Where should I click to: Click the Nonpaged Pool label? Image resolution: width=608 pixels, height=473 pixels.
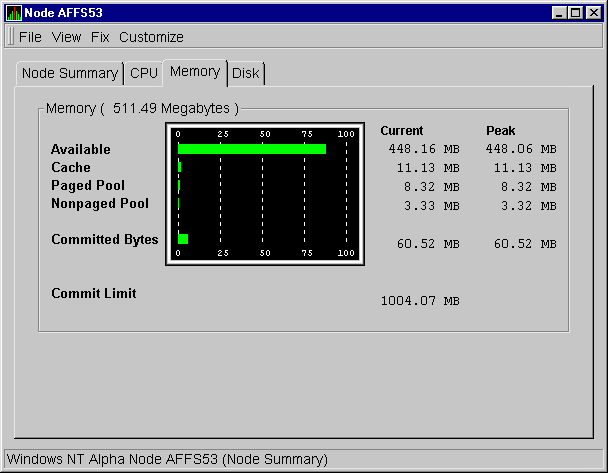pos(100,204)
